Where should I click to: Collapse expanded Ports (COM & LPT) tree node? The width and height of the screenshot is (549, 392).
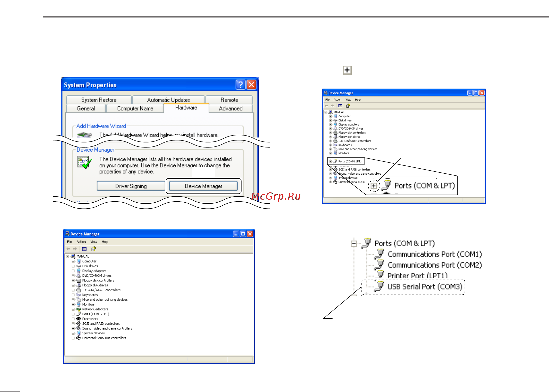354,244
